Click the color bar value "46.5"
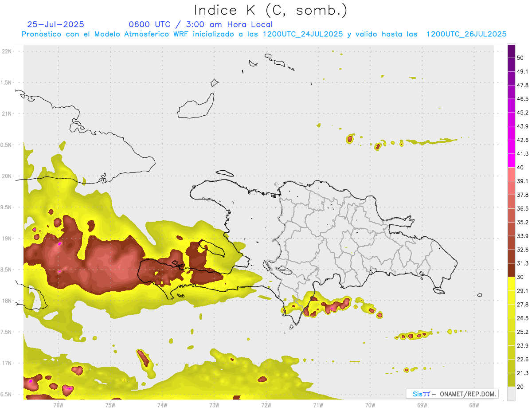532x411 pixels. [x=523, y=99]
